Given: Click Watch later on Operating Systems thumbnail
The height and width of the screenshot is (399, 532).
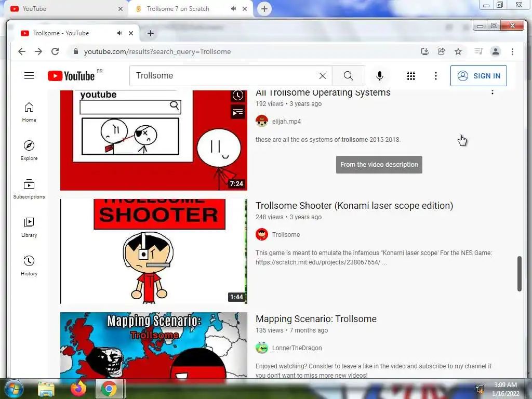Looking at the screenshot, I should pos(238,96).
